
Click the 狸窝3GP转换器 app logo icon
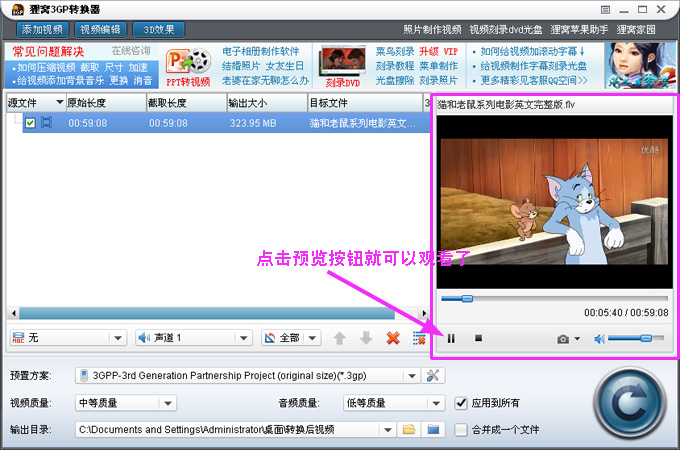tap(17, 9)
